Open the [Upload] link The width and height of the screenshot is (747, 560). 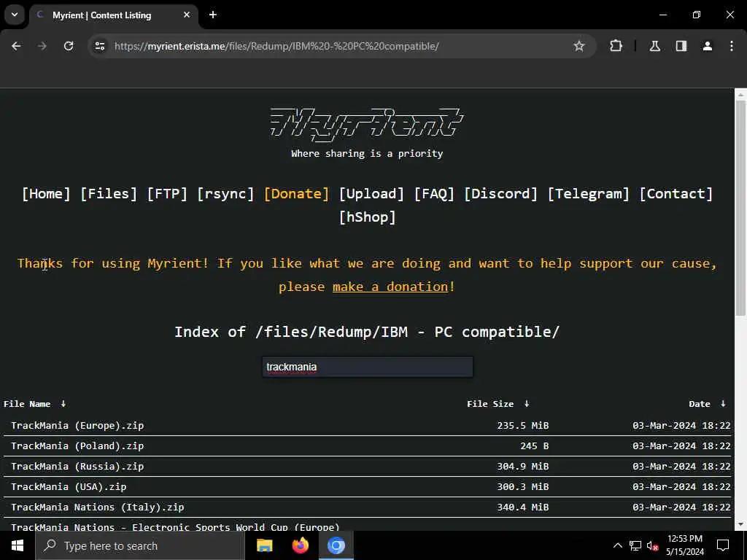(371, 194)
